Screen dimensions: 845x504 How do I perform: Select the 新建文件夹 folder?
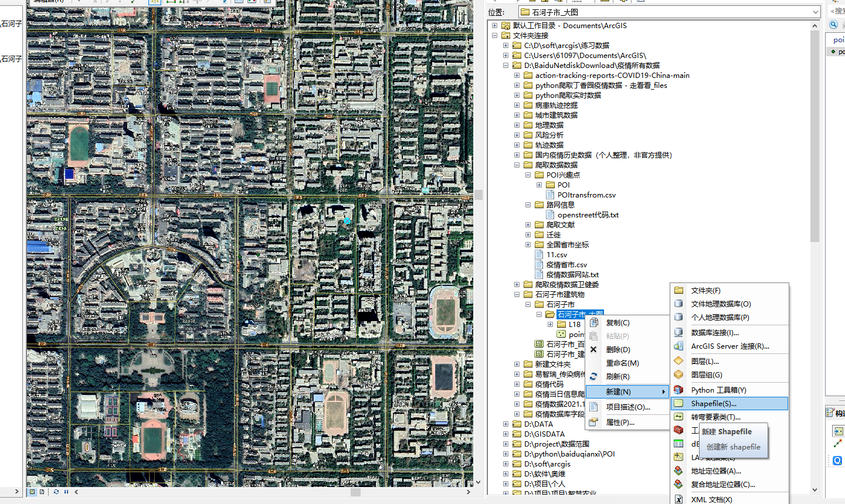point(552,364)
